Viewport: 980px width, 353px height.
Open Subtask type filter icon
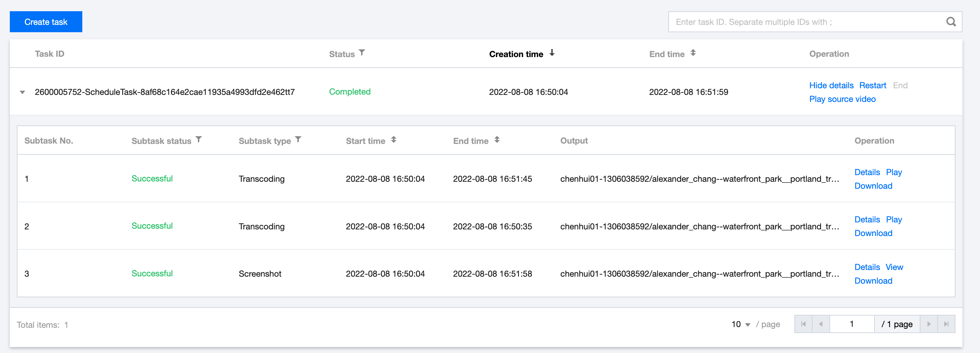click(x=298, y=140)
